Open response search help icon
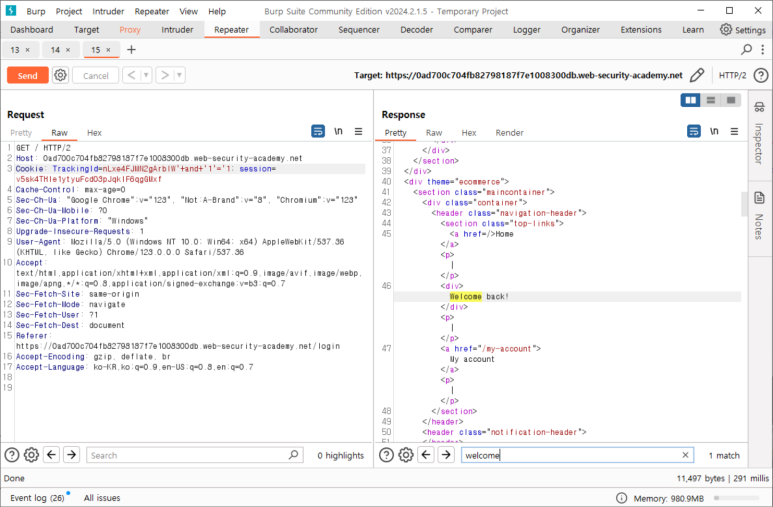This screenshot has height=507, width=773. point(386,455)
